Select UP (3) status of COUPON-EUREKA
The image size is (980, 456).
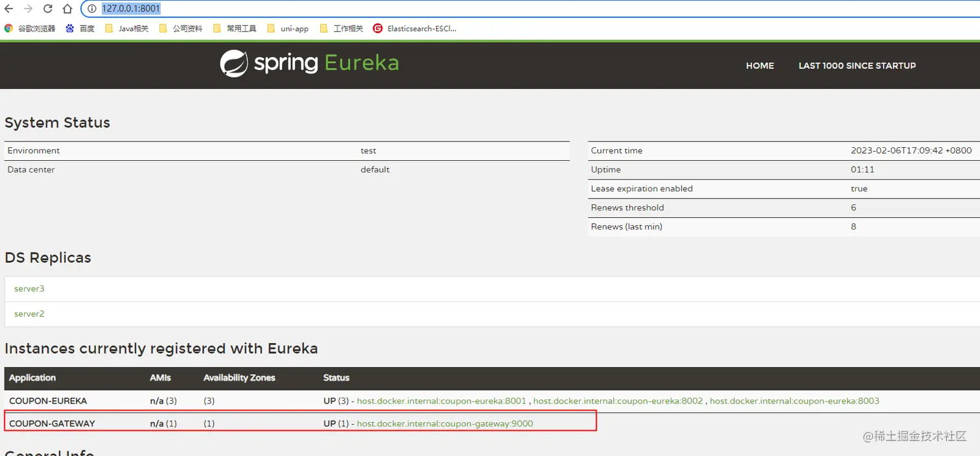click(x=336, y=401)
